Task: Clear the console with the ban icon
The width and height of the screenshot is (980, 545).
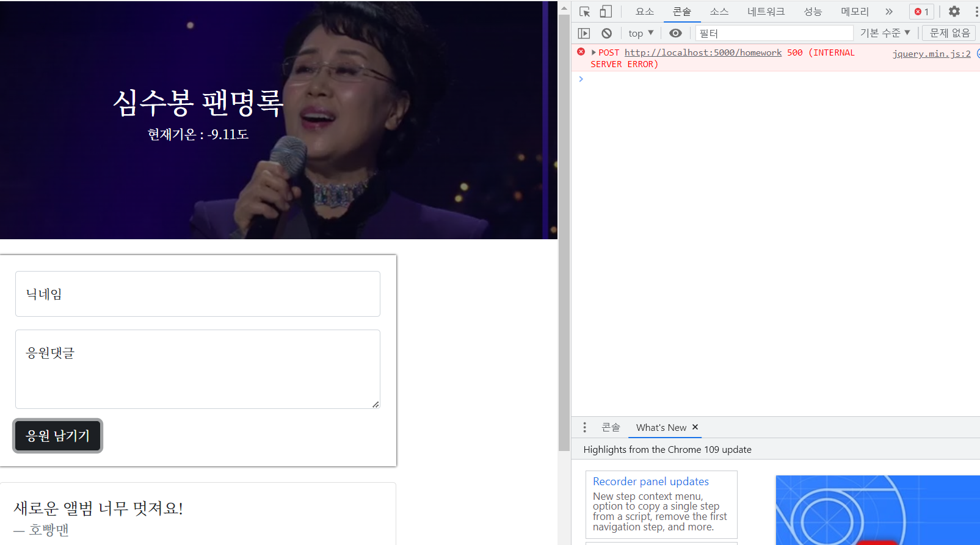Action: click(x=606, y=33)
